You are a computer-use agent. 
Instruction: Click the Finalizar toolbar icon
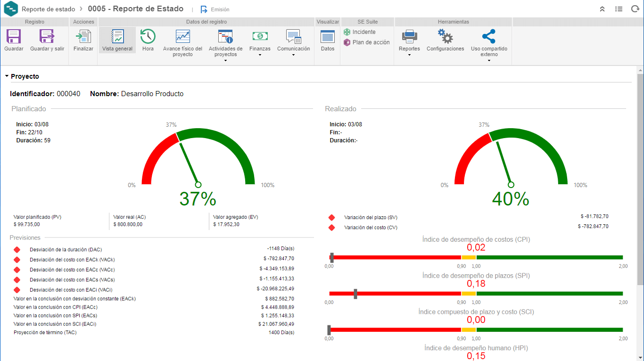tap(83, 36)
